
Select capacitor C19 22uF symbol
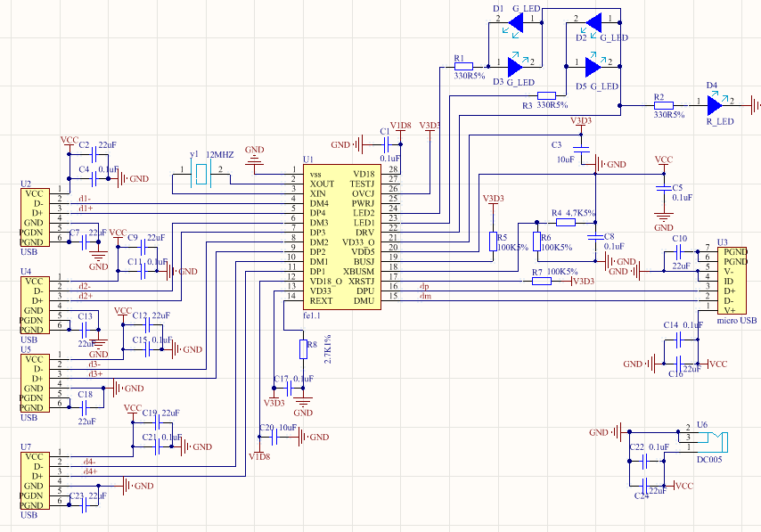(x=157, y=422)
